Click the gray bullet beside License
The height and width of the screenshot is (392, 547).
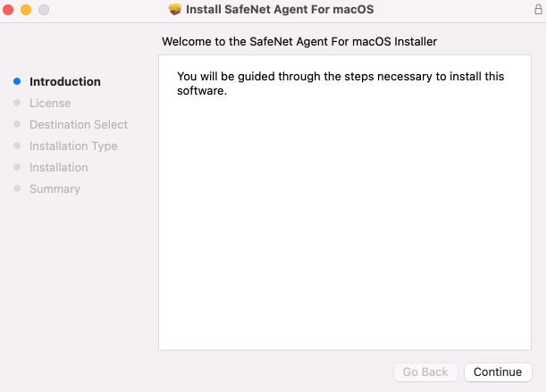click(x=17, y=103)
